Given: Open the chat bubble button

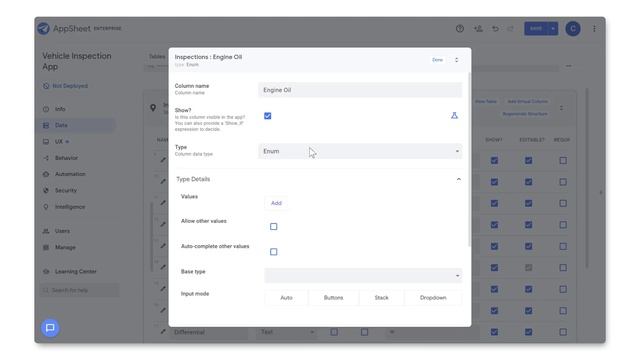Looking at the screenshot, I should [50, 328].
